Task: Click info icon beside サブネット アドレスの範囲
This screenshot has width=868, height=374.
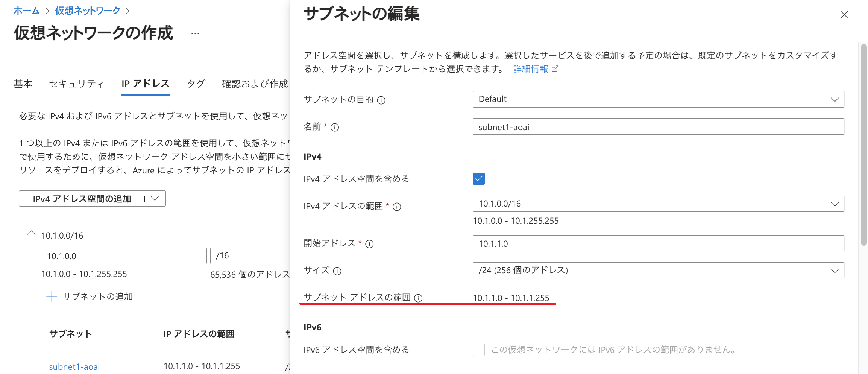Action: 418,298
